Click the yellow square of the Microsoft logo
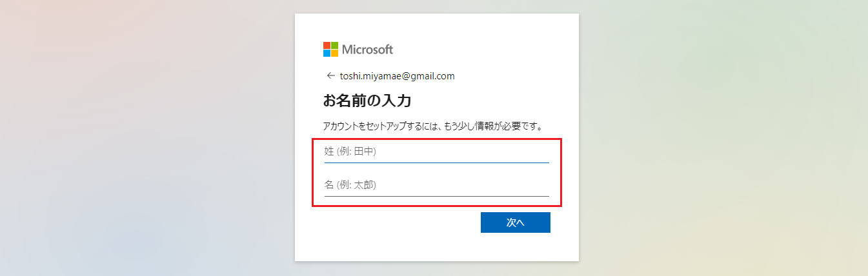The height and width of the screenshot is (276, 868). (334, 54)
